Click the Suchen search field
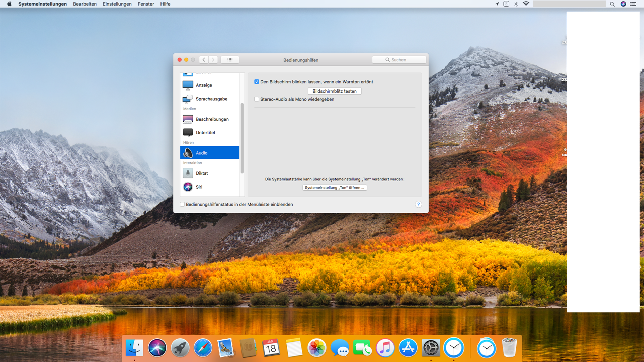Viewport: 644px width, 362px height. (x=399, y=60)
